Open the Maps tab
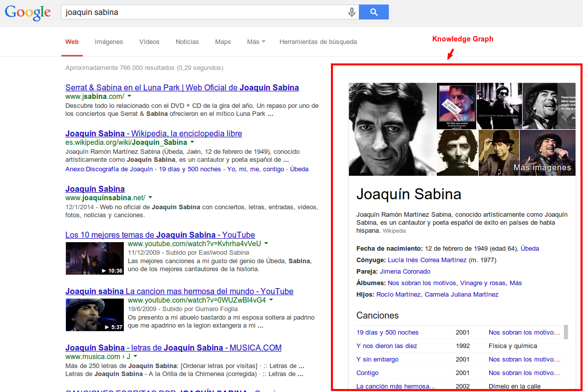Viewport: 583px width, 392px height. pos(223,41)
